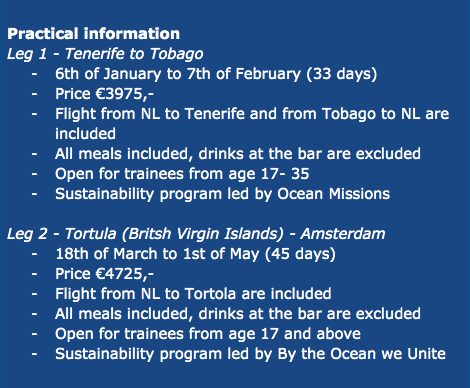This screenshot has width=470, height=388.
Task: Select the 'Leg 1 - Tenerife to Tobago' title
Action: 105,54
